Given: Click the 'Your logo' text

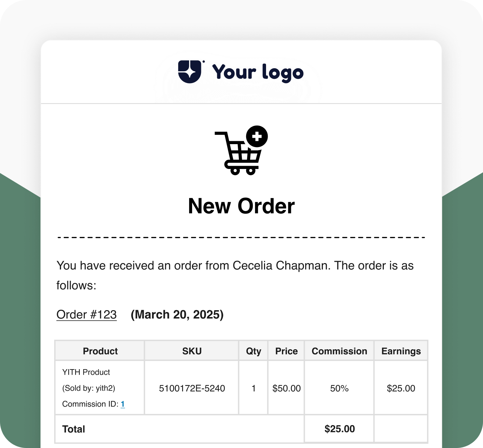Looking at the screenshot, I should 258,73.
